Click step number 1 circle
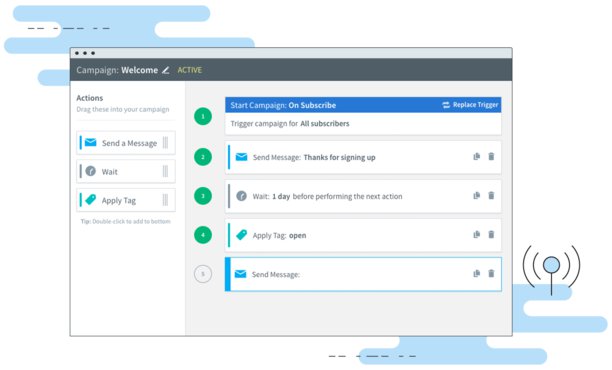Image resolution: width=612 pixels, height=370 pixels. click(203, 116)
